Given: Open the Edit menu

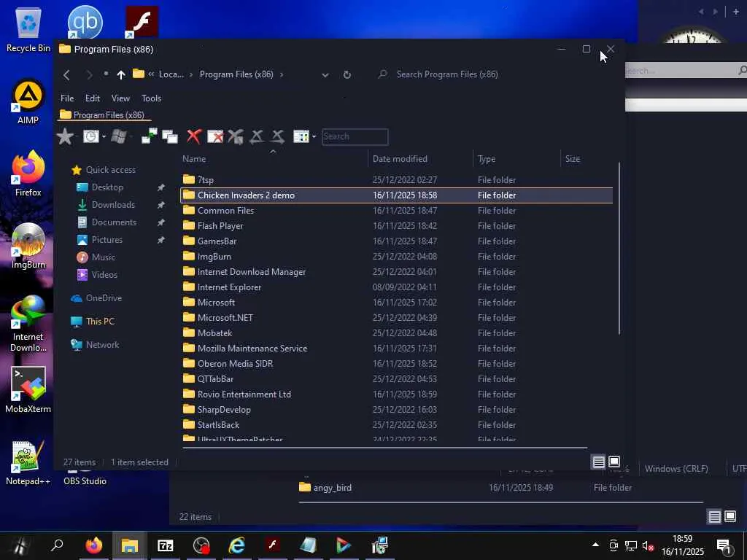Looking at the screenshot, I should [93, 98].
